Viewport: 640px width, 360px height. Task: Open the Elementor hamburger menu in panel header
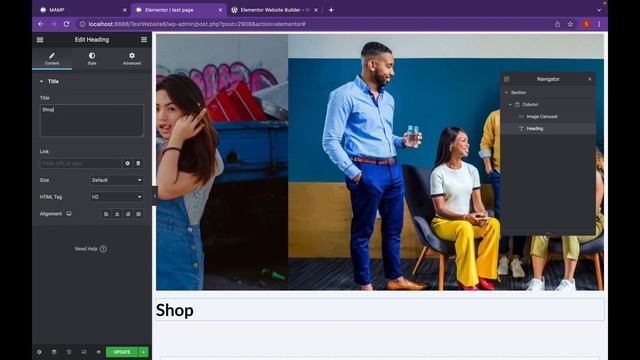(x=40, y=40)
